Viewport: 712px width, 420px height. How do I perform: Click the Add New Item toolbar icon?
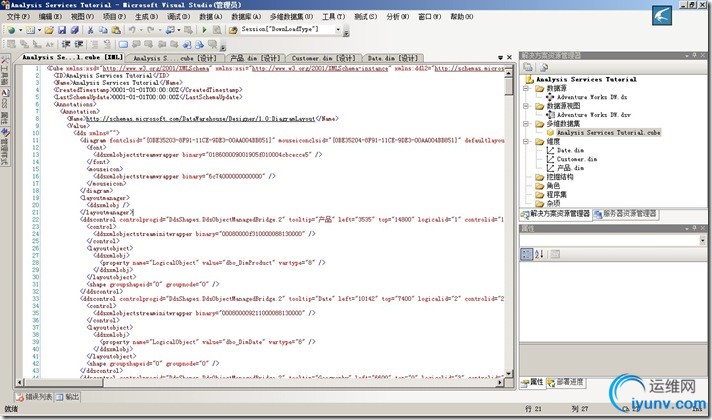[30, 30]
